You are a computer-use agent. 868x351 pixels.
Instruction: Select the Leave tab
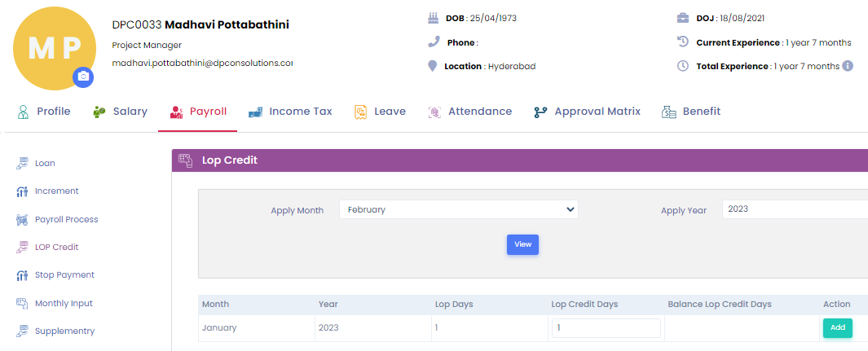pyautogui.click(x=380, y=112)
